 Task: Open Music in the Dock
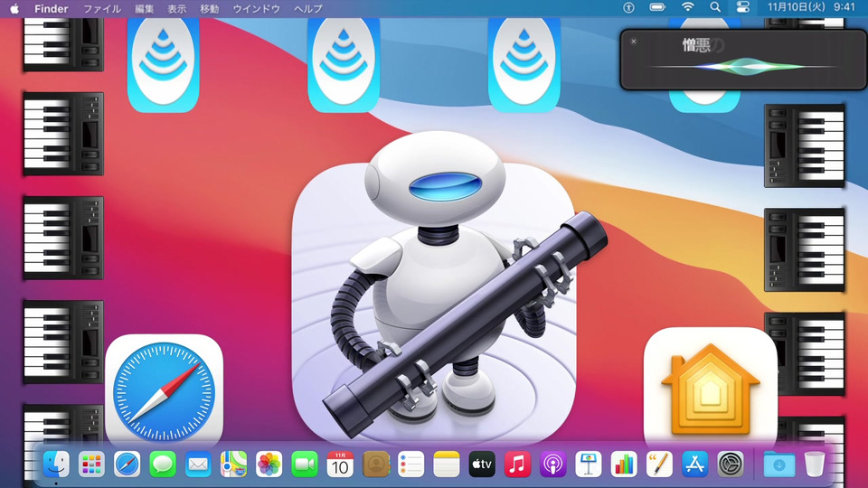[517, 465]
